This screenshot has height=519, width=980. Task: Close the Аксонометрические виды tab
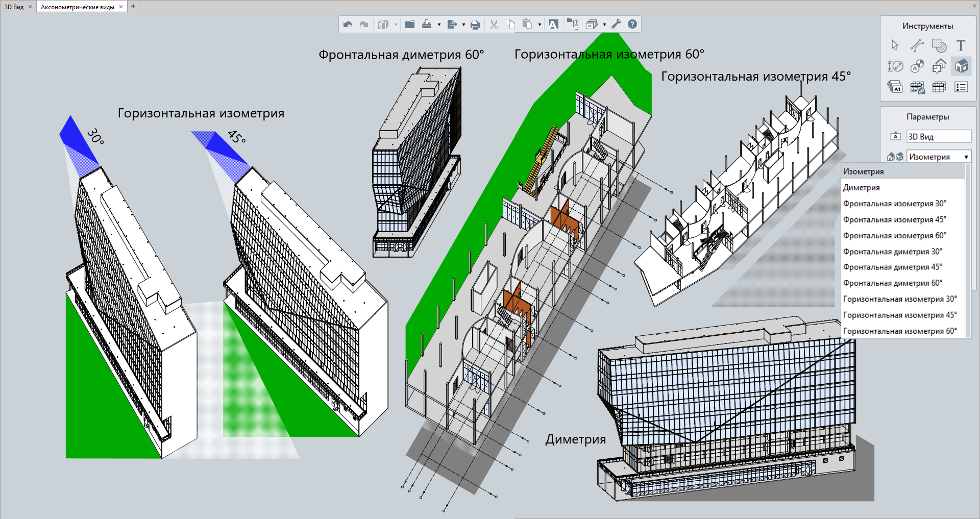121,7
